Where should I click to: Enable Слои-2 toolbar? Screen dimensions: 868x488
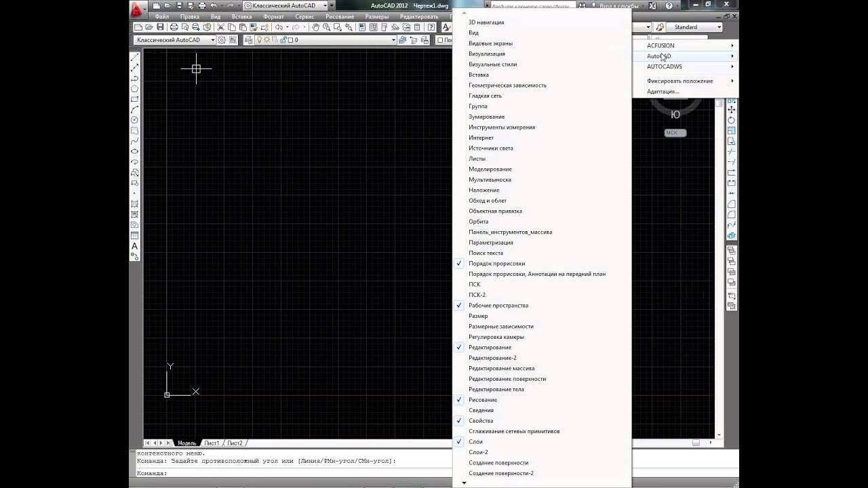[541, 452]
